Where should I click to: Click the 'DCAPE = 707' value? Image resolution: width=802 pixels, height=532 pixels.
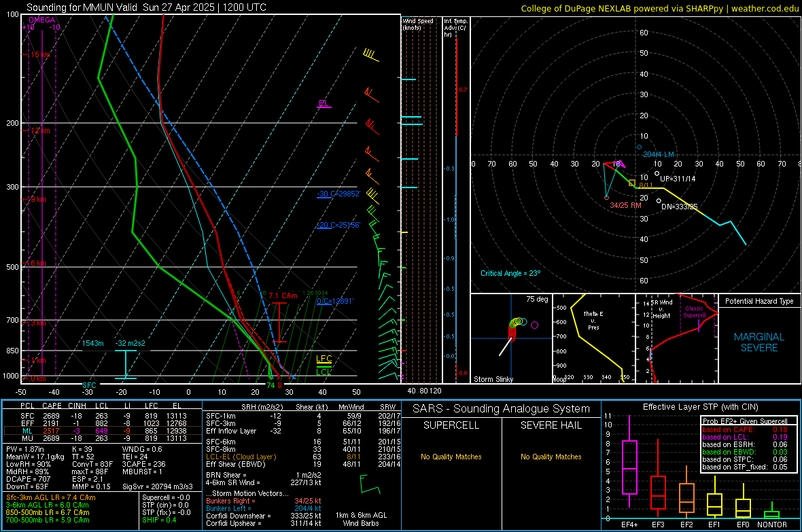[28, 479]
